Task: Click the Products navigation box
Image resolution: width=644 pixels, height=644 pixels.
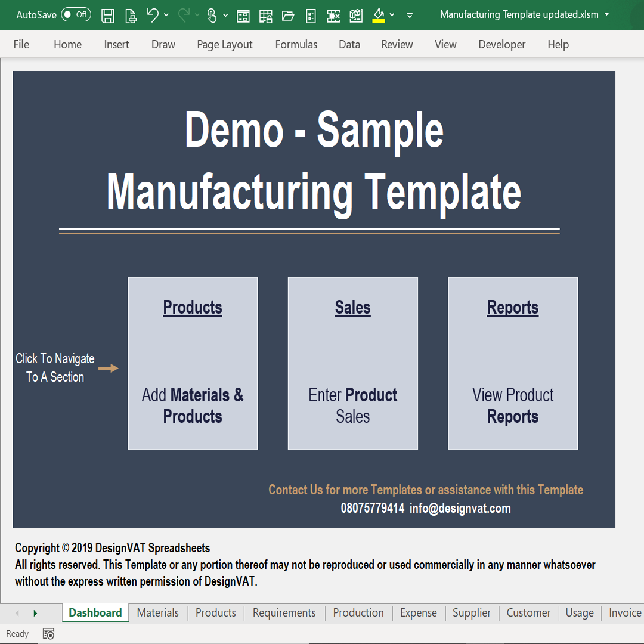Action: [193, 364]
